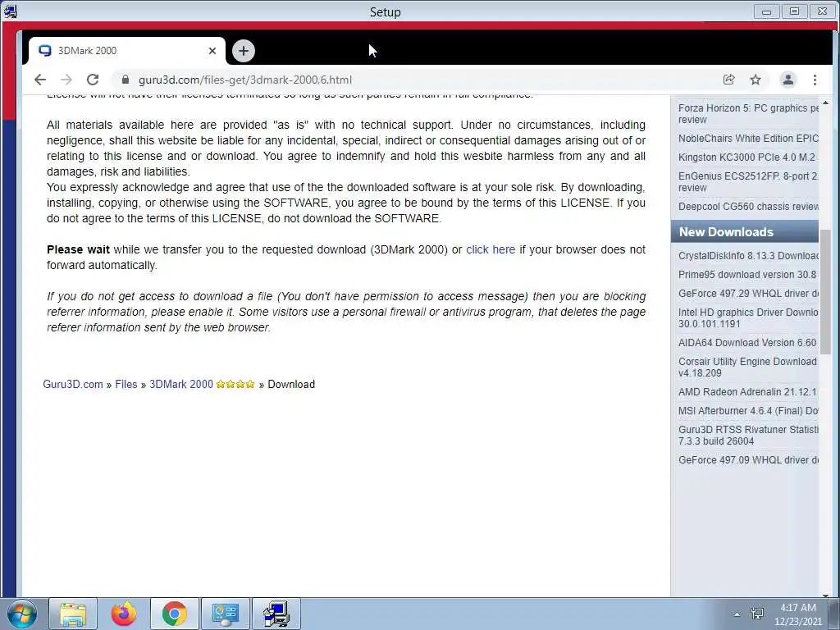The image size is (840, 630).
Task: Open Intel HD graphics Driver Download
Action: [x=748, y=317]
